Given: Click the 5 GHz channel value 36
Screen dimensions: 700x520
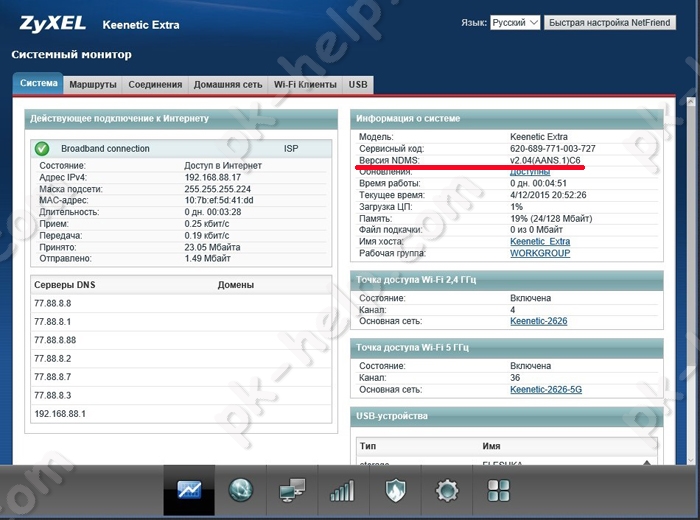Looking at the screenshot, I should coord(515,378).
